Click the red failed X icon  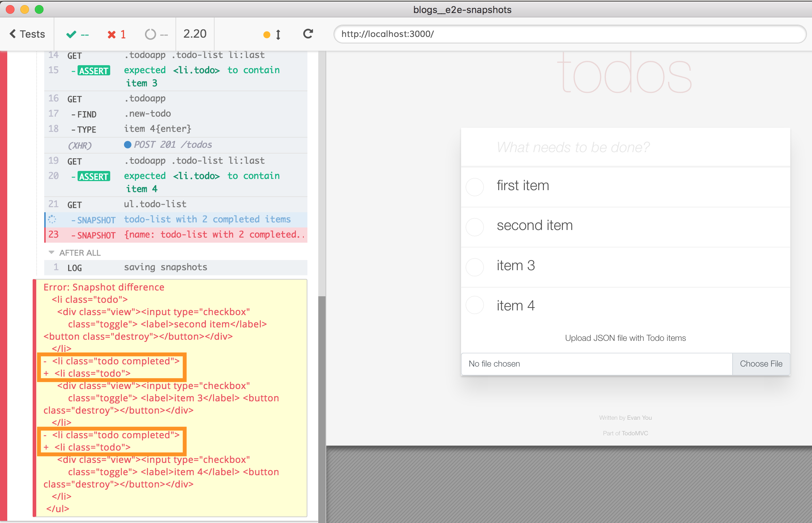[x=112, y=34]
